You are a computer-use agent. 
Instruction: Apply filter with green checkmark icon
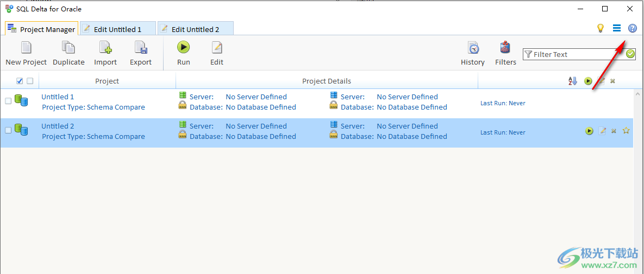click(x=630, y=54)
